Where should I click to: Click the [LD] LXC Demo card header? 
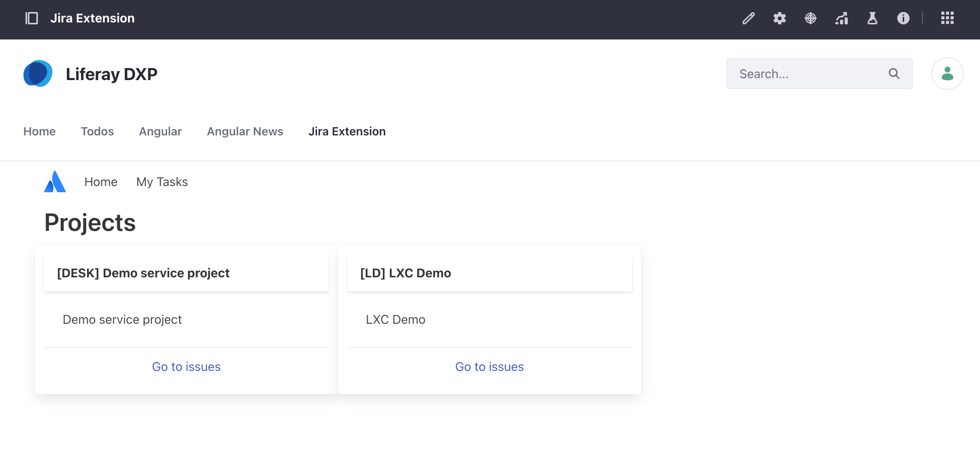pos(489,273)
